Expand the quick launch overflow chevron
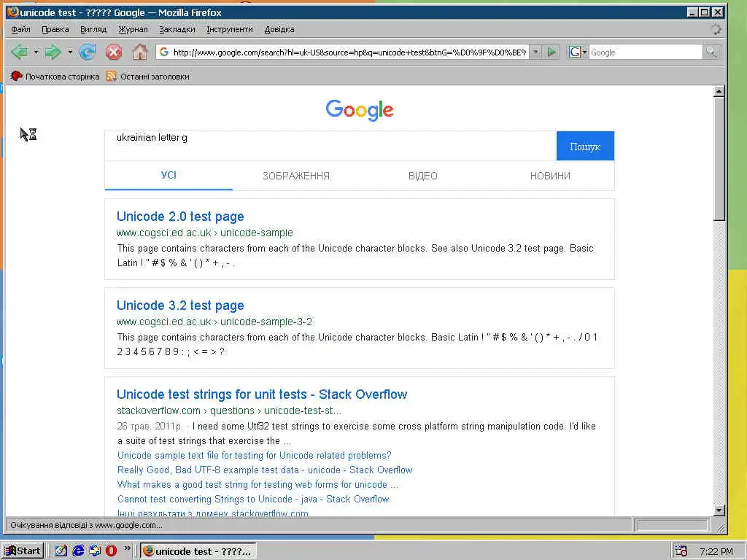 pos(127,548)
